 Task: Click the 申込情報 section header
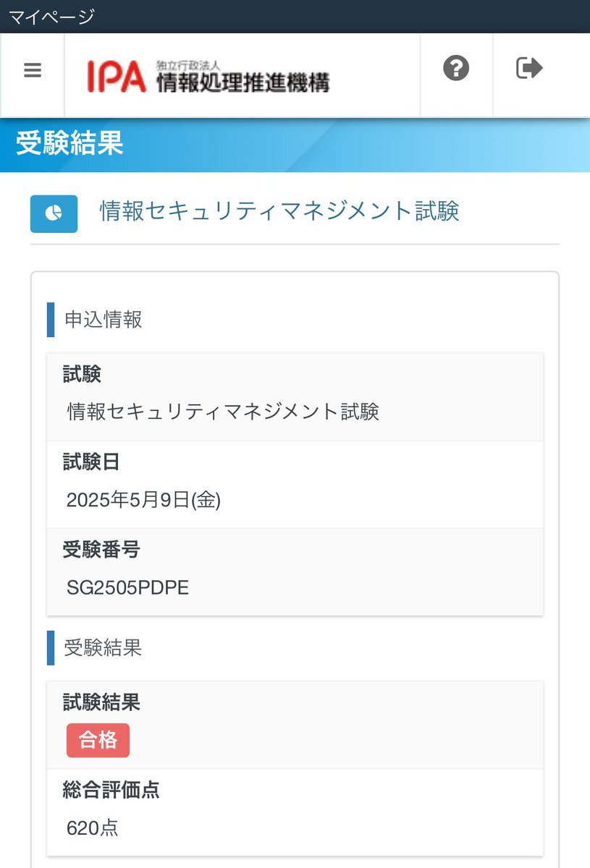pos(104,320)
